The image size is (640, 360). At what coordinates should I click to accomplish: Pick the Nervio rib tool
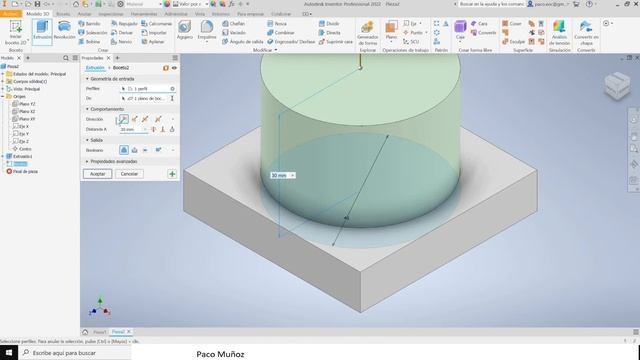tap(121, 42)
